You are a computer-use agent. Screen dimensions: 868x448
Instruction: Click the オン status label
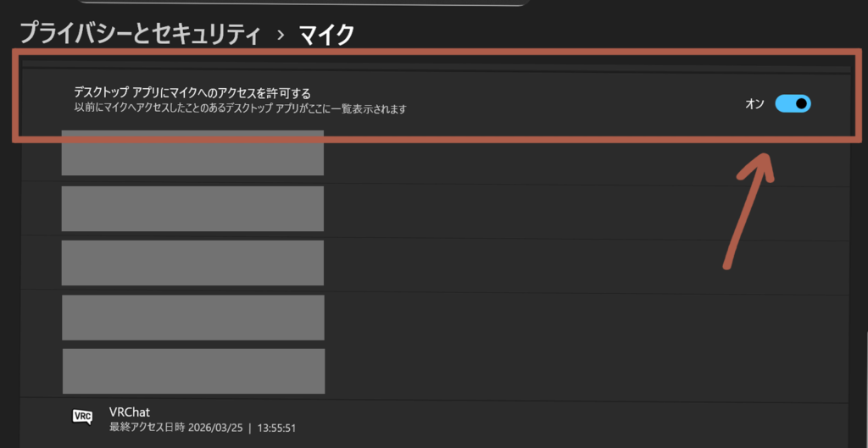point(754,104)
